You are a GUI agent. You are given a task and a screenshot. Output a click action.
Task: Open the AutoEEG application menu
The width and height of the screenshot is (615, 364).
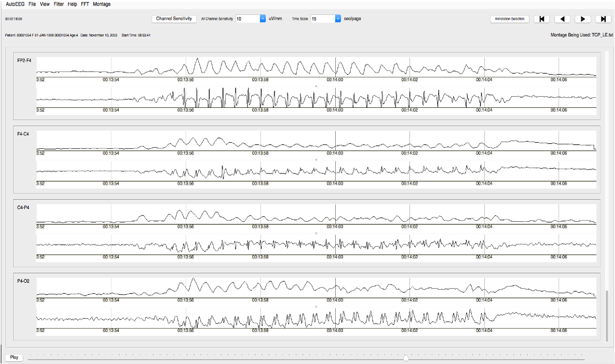click(x=15, y=4)
